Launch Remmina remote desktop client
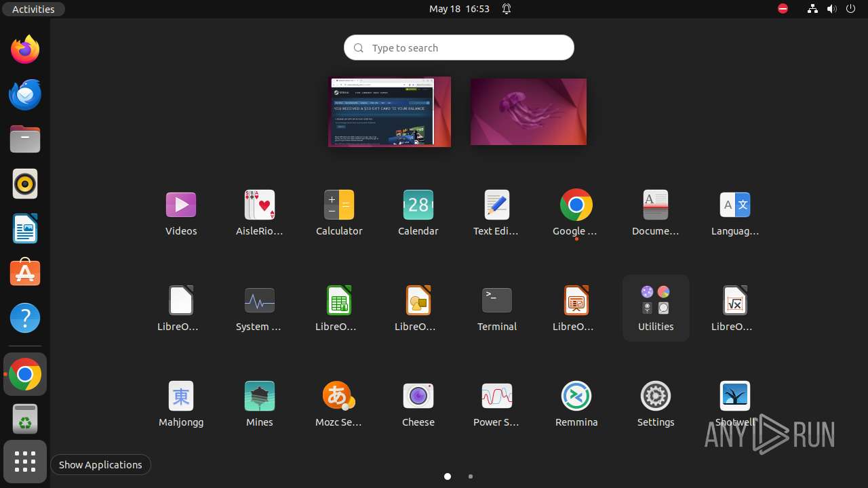 [x=576, y=396]
